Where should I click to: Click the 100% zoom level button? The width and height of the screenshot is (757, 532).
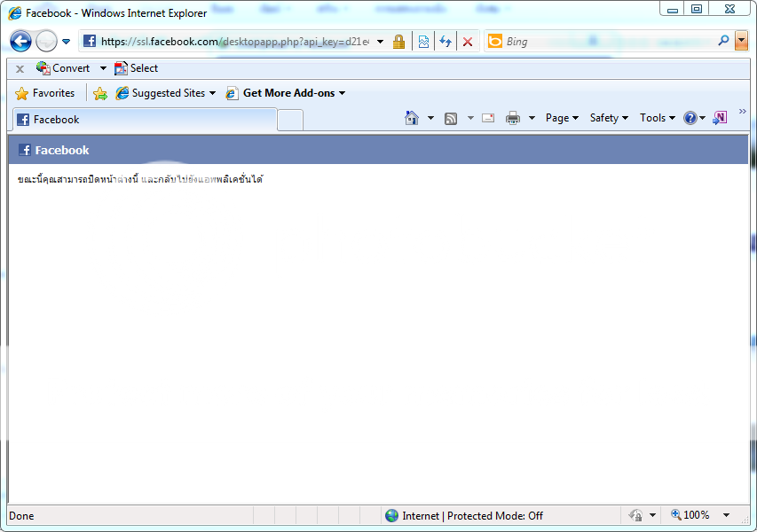(x=690, y=515)
